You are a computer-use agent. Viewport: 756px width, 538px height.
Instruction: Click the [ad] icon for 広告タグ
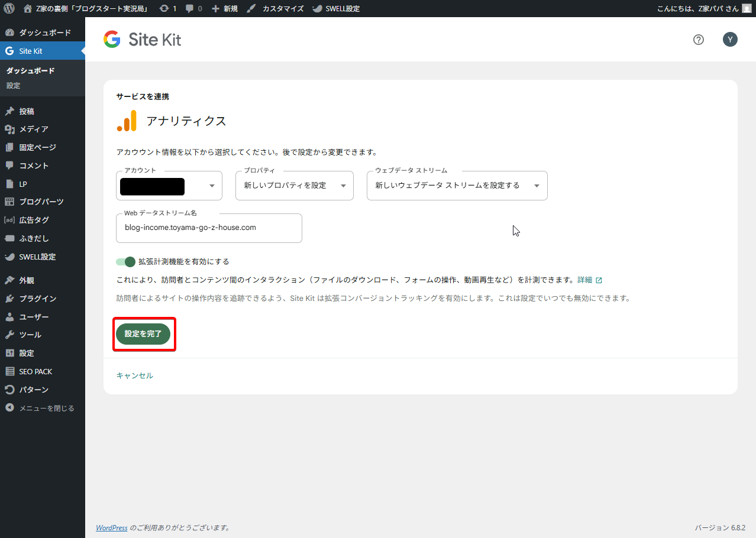pyautogui.click(x=9, y=220)
